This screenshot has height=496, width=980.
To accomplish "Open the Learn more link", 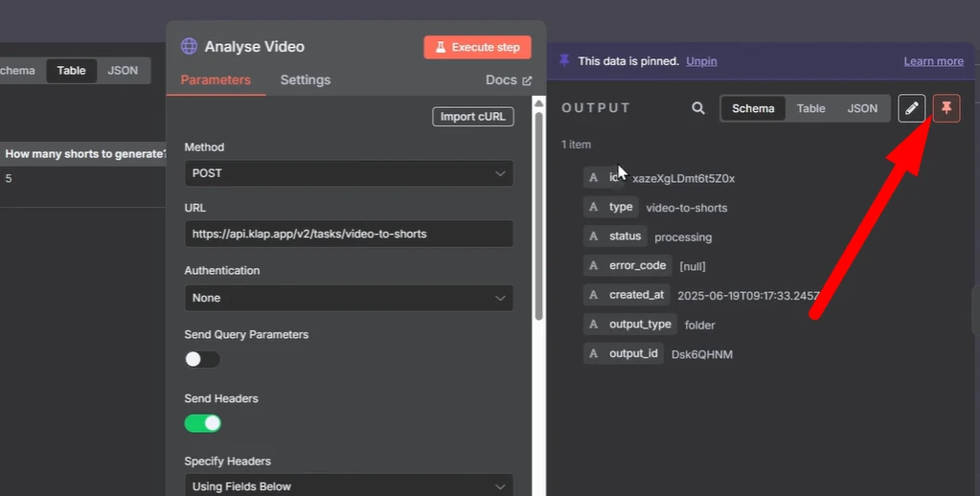I will 933,61.
